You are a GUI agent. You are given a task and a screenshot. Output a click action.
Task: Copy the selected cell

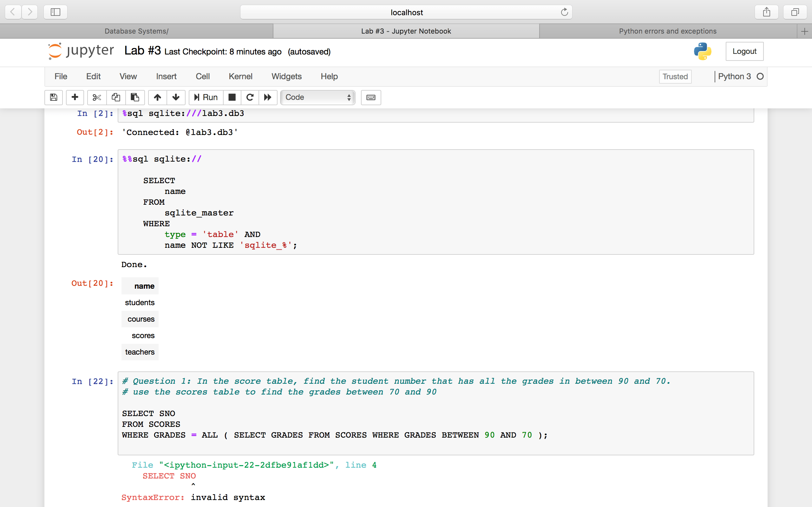coord(116,97)
